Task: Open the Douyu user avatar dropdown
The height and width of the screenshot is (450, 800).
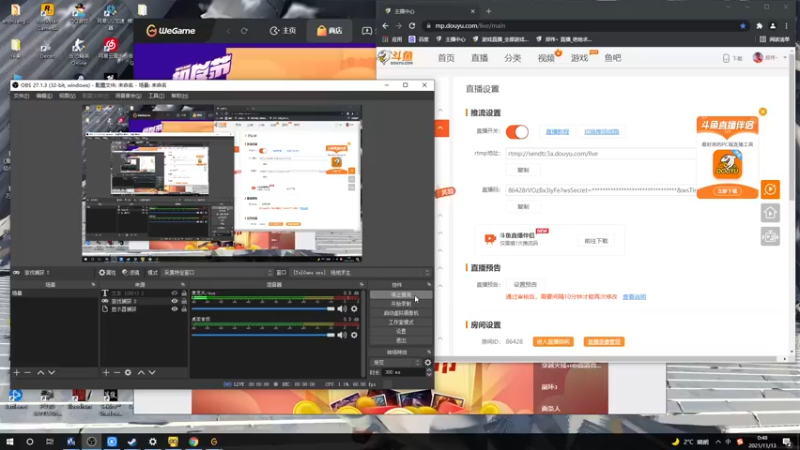Action: (x=770, y=58)
